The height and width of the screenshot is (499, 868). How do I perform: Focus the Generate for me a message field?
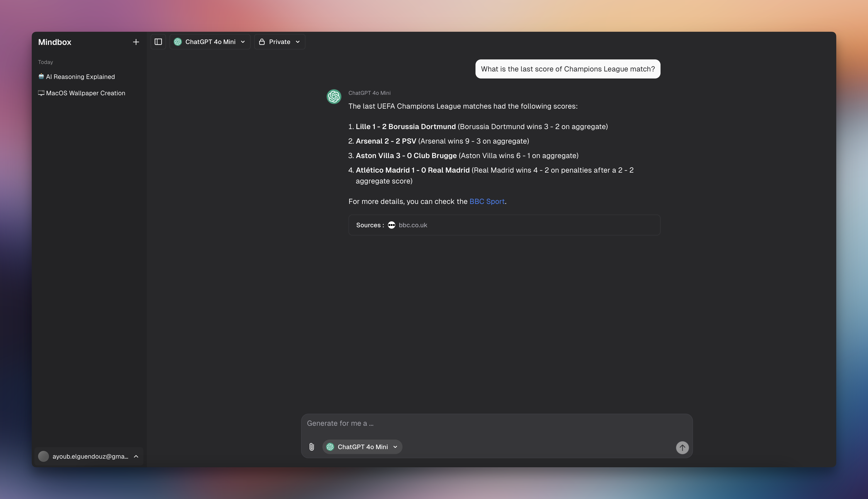coord(497,424)
